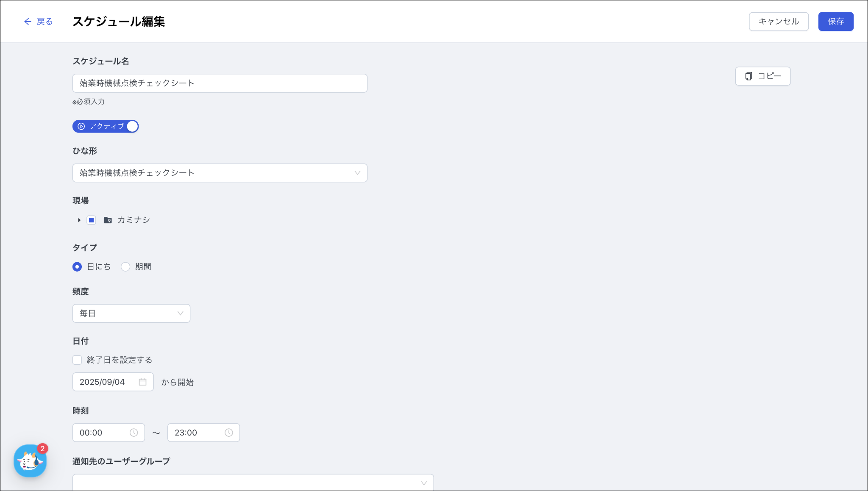Image resolution: width=868 pixels, height=491 pixels.
Task: Click the スケジュール名 text input field
Action: click(x=220, y=83)
